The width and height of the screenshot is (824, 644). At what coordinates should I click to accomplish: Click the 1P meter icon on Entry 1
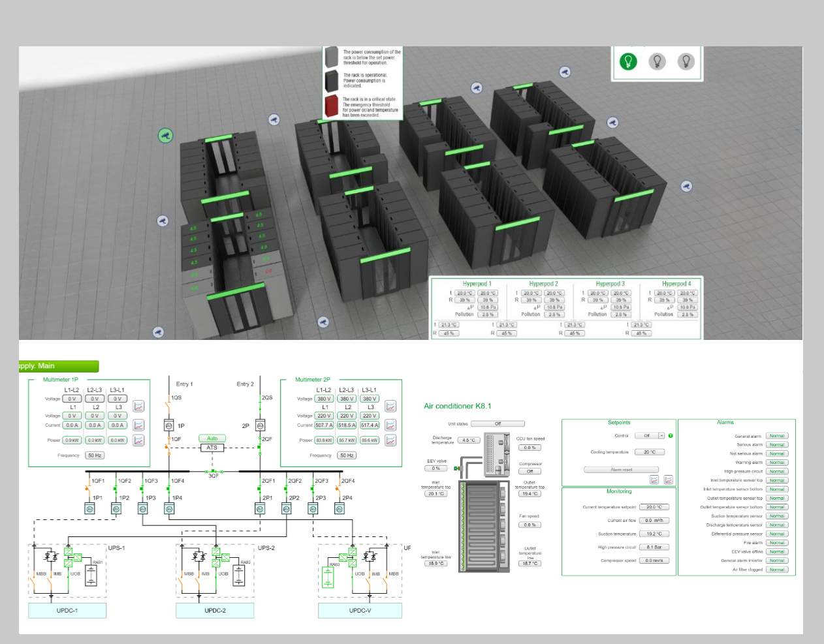click(168, 425)
